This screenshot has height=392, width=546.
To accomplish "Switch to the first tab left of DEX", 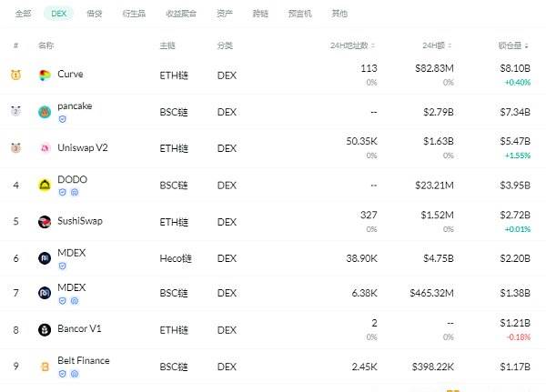I will (24, 14).
